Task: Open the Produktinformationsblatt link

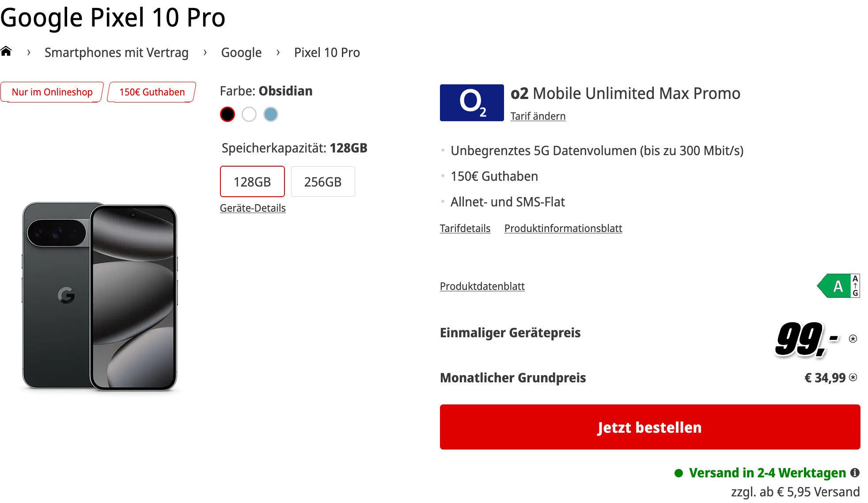Action: coord(563,229)
